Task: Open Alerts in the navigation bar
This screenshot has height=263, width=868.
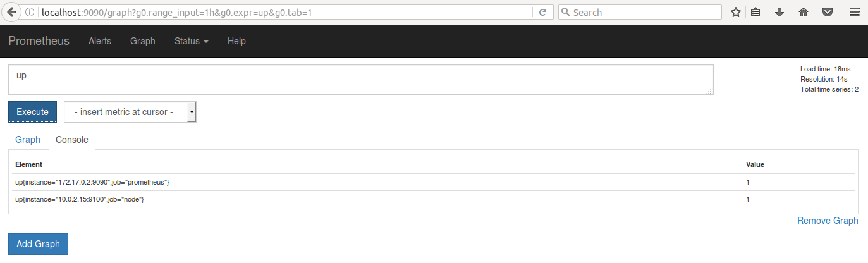Action: tap(100, 41)
